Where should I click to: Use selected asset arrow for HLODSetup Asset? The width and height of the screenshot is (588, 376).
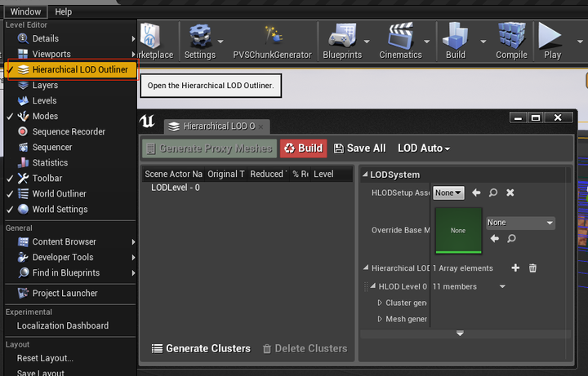tap(476, 192)
